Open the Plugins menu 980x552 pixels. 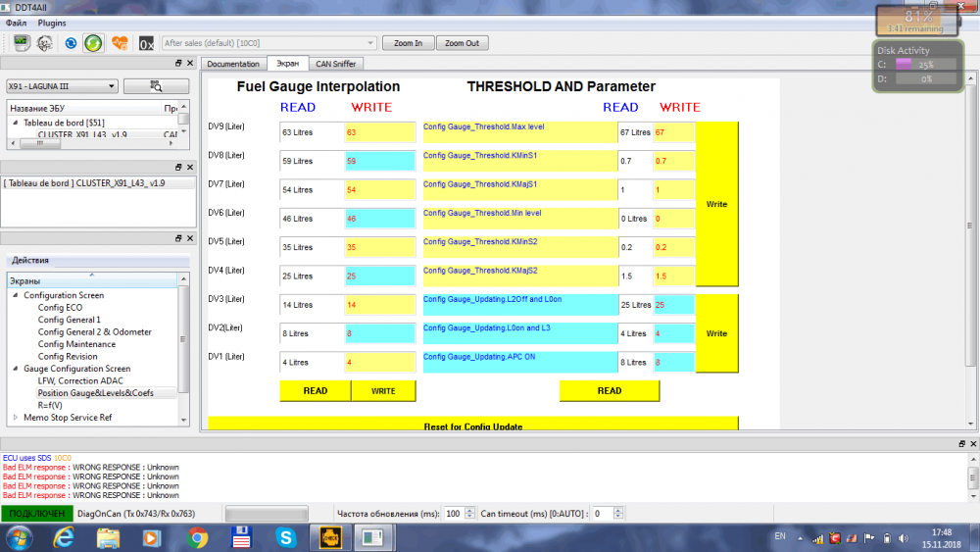pos(52,23)
